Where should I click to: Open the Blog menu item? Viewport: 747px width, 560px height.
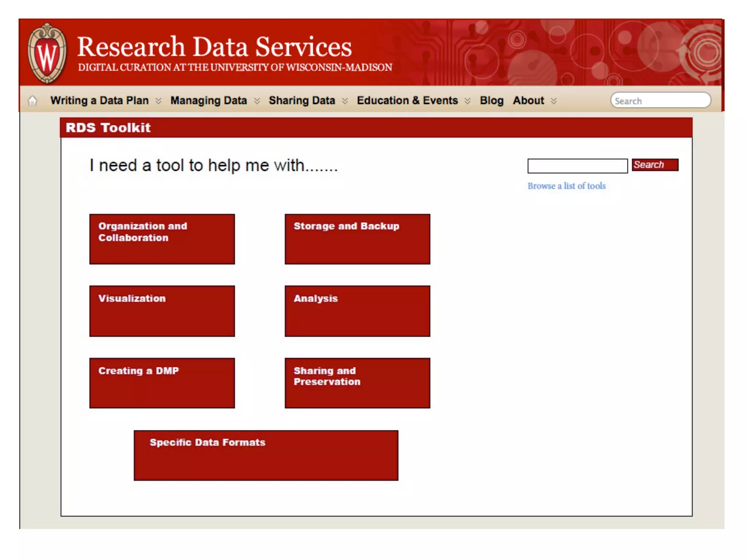coord(491,100)
